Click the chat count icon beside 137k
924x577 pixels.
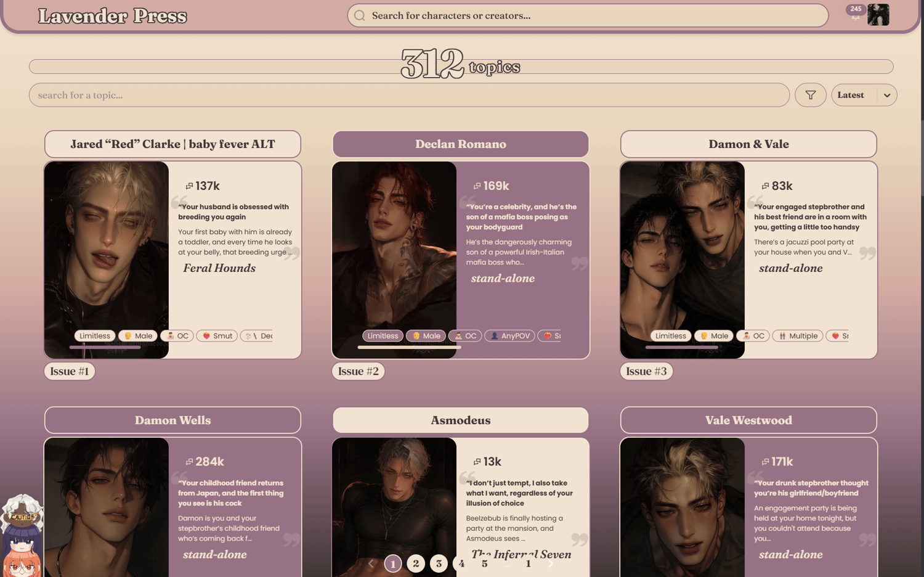click(x=189, y=186)
